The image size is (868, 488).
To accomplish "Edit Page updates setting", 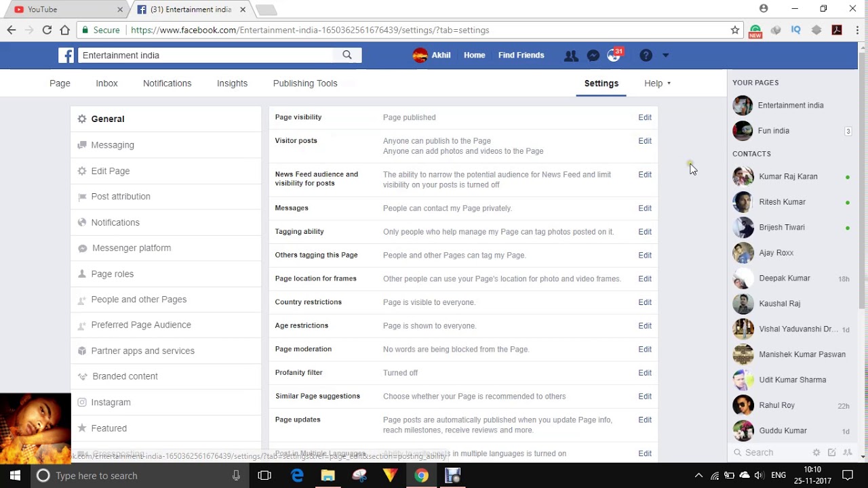I will pyautogui.click(x=645, y=420).
